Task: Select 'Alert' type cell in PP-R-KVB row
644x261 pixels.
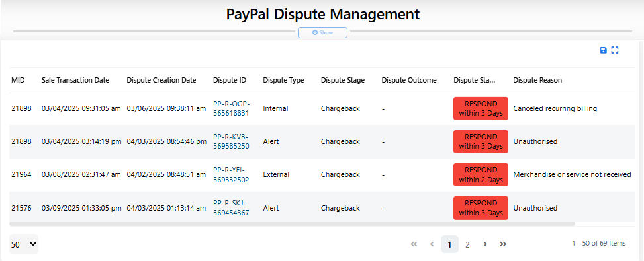Action: pos(271,141)
